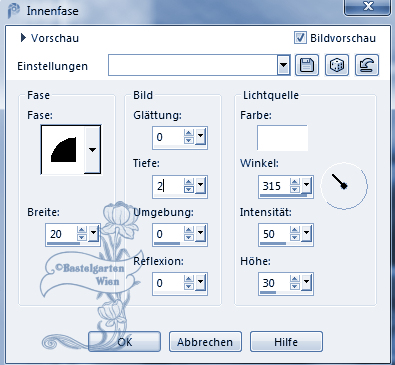Click the white Farbe color swatch
This screenshot has height=365, width=395.
click(x=282, y=137)
